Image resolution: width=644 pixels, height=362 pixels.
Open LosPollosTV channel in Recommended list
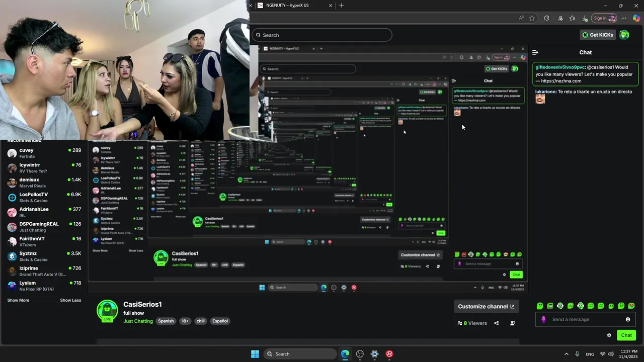pos(44,197)
